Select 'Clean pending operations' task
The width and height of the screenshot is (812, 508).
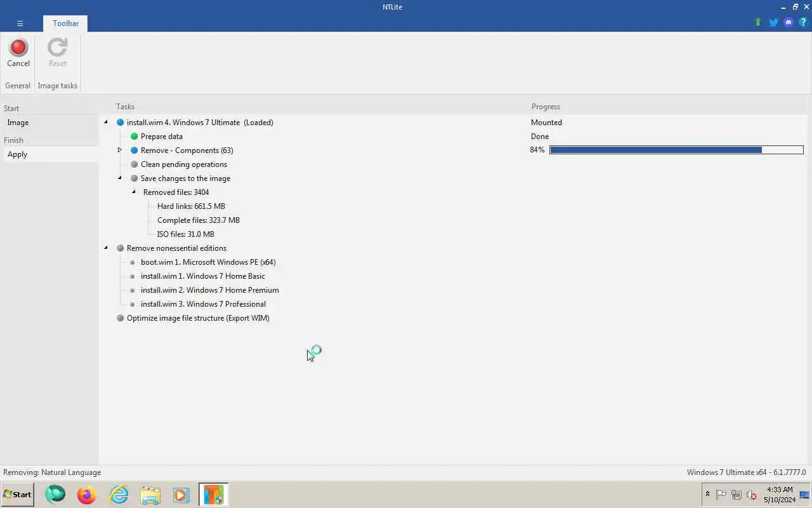point(183,164)
